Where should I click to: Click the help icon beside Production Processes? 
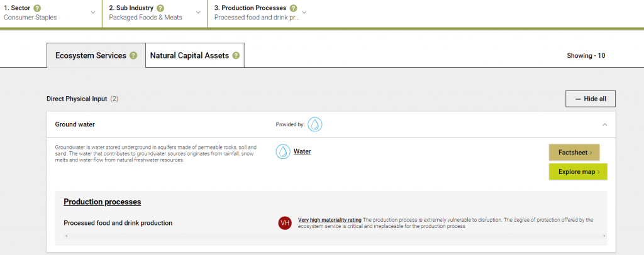tap(292, 8)
